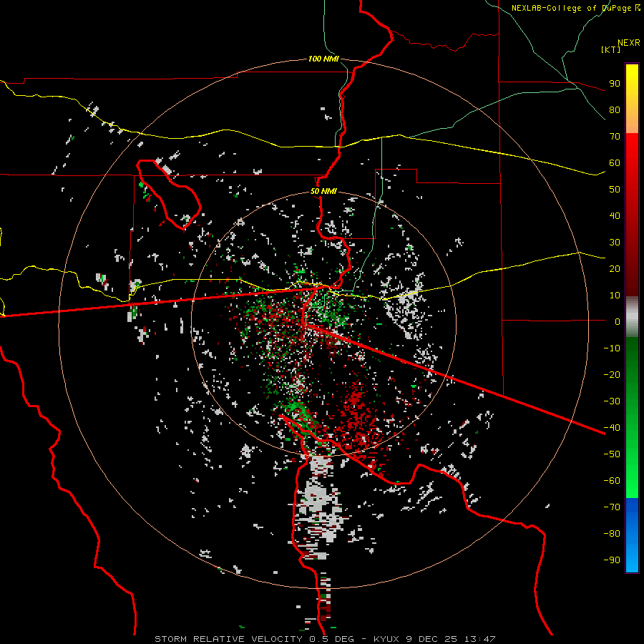Click the -20 value on velocity scale
This screenshot has width=644, height=644.
(612, 375)
